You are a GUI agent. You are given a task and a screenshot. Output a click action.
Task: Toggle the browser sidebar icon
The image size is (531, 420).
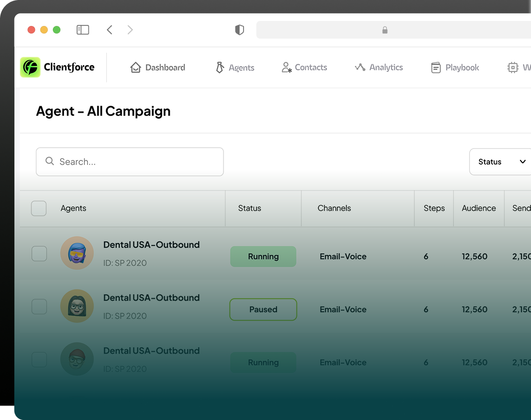tap(83, 30)
